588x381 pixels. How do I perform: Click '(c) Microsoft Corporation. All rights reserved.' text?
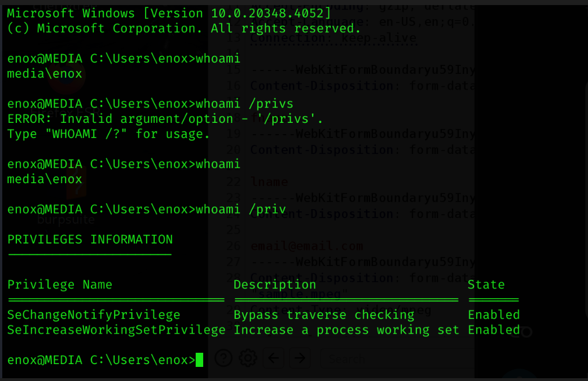pos(184,29)
